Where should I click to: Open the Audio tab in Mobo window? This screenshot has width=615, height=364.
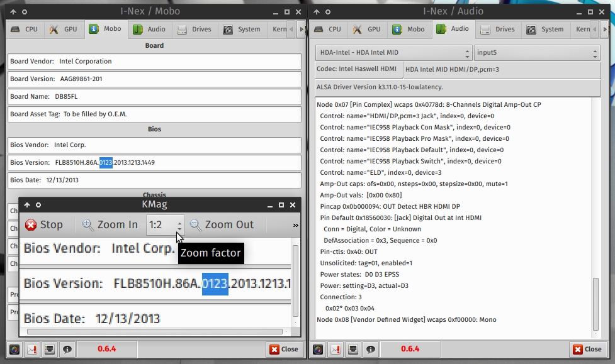(x=149, y=30)
